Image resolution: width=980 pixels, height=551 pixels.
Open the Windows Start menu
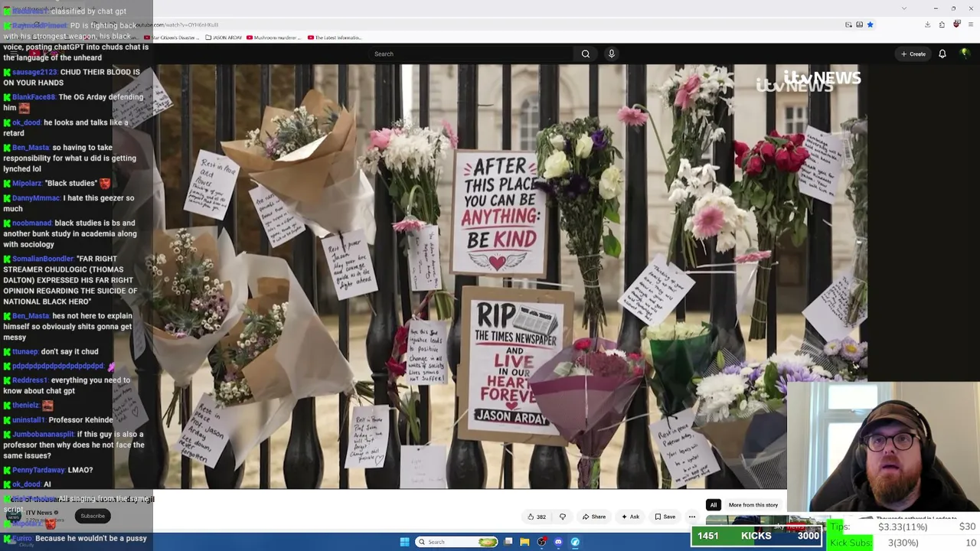point(404,542)
